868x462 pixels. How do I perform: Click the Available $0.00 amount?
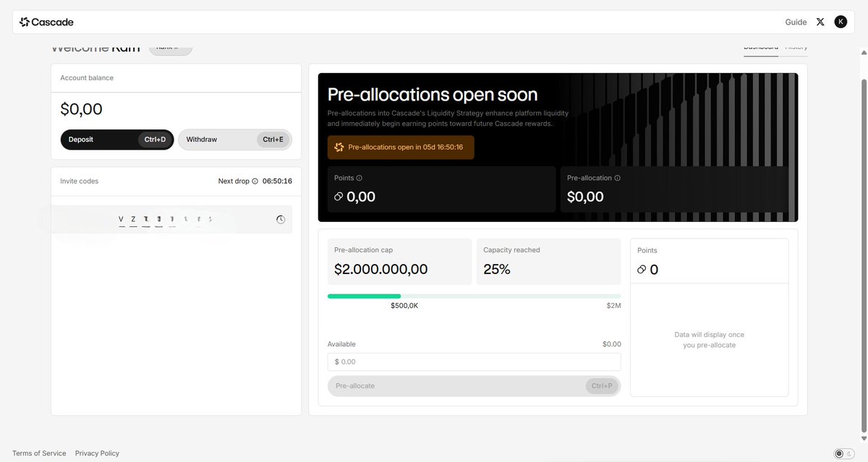[611, 344]
